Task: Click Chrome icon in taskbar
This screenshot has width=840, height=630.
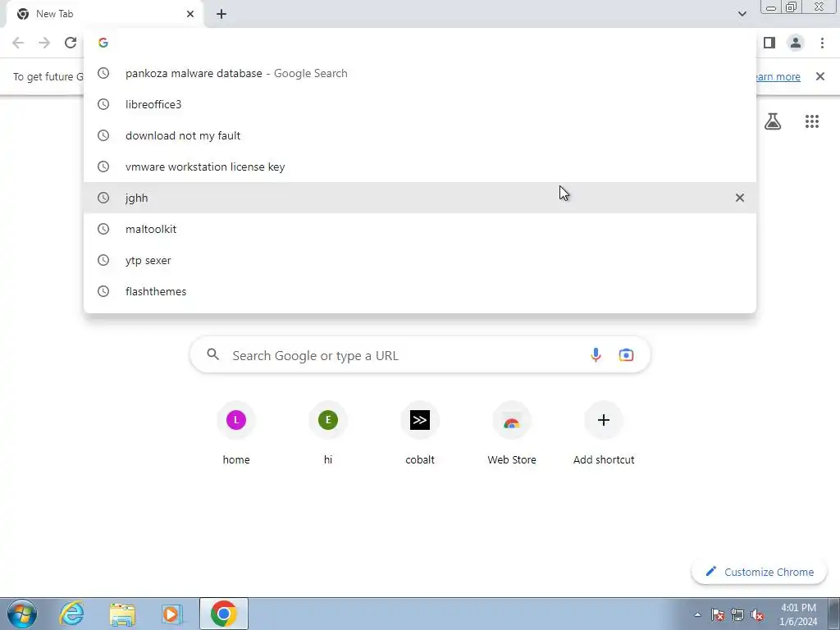Action: (224, 614)
